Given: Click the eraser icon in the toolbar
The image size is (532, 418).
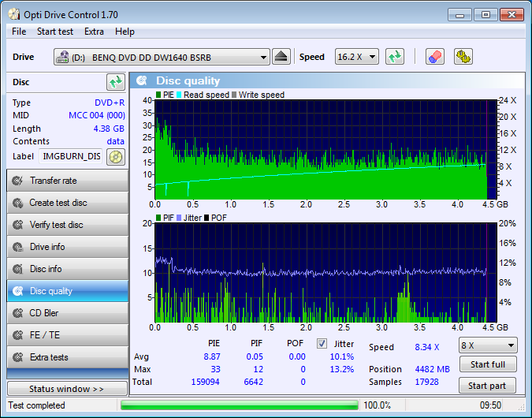Looking at the screenshot, I should pos(434,57).
